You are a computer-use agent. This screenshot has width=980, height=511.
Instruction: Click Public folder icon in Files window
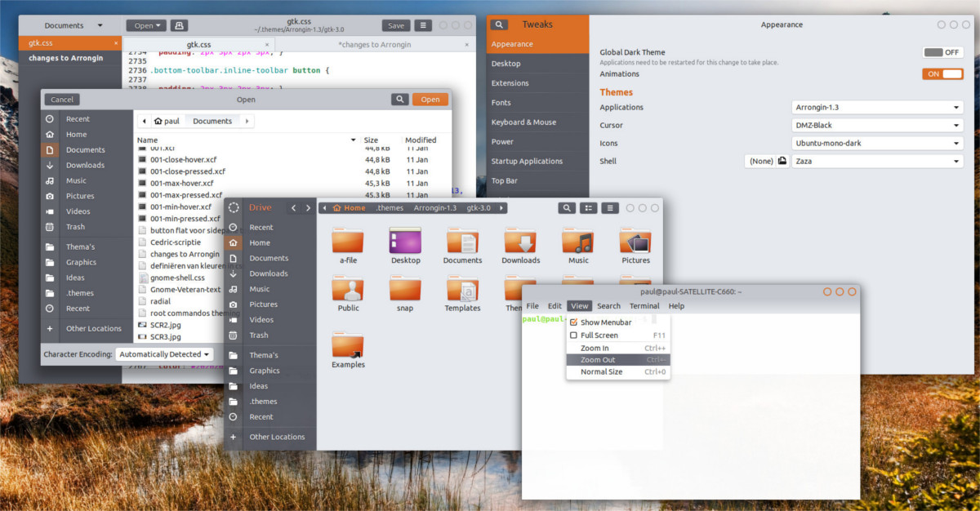point(349,289)
